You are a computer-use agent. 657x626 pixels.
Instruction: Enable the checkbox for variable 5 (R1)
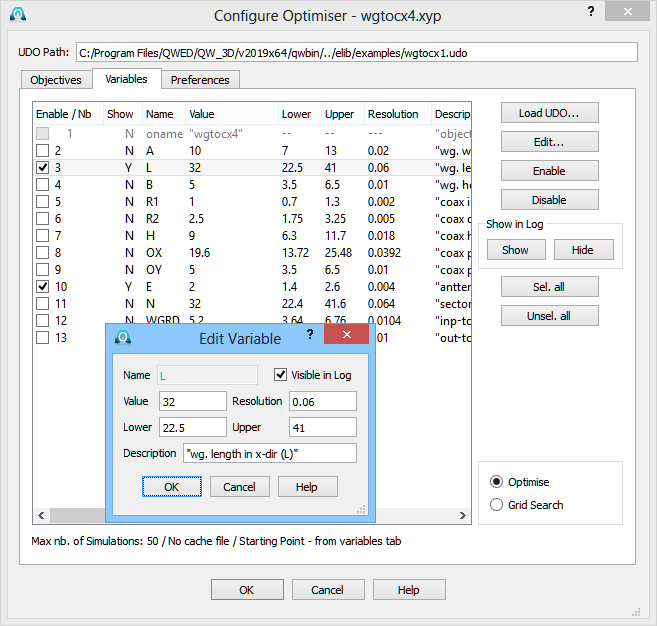coord(42,202)
